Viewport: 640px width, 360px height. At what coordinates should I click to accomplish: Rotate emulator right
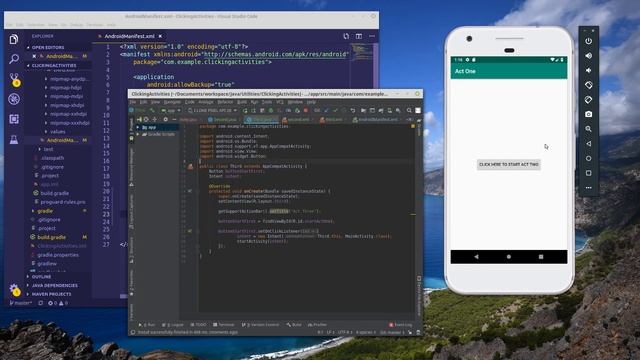[588, 100]
